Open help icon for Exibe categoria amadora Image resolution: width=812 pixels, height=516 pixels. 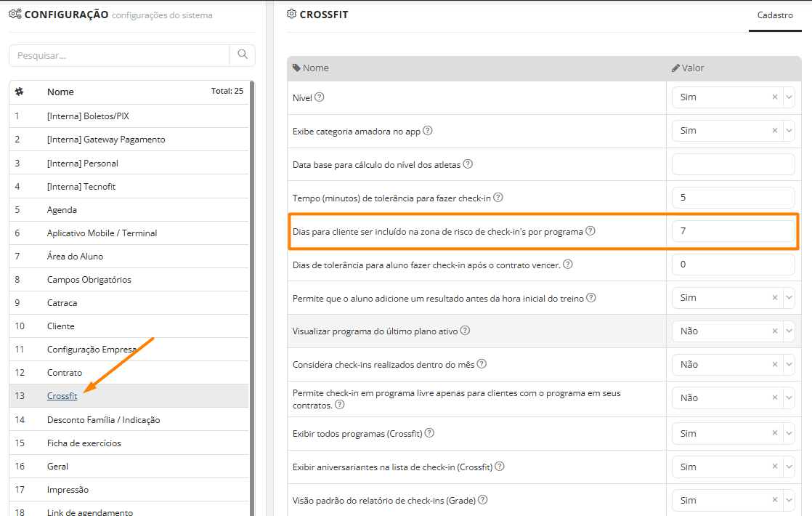coord(427,131)
